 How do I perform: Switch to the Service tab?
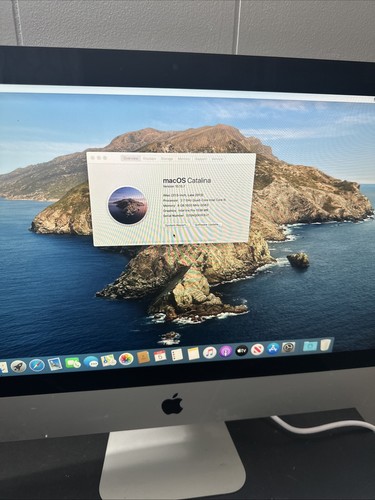click(217, 159)
